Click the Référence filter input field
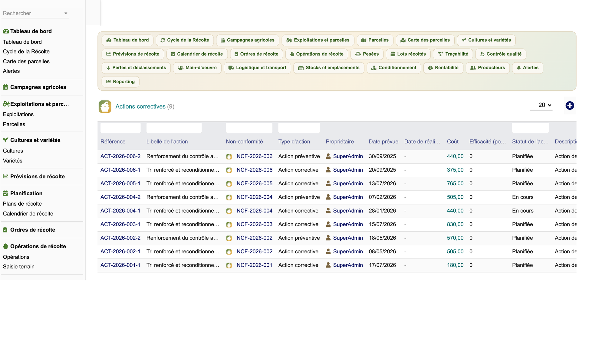589x364 pixels. (x=120, y=128)
